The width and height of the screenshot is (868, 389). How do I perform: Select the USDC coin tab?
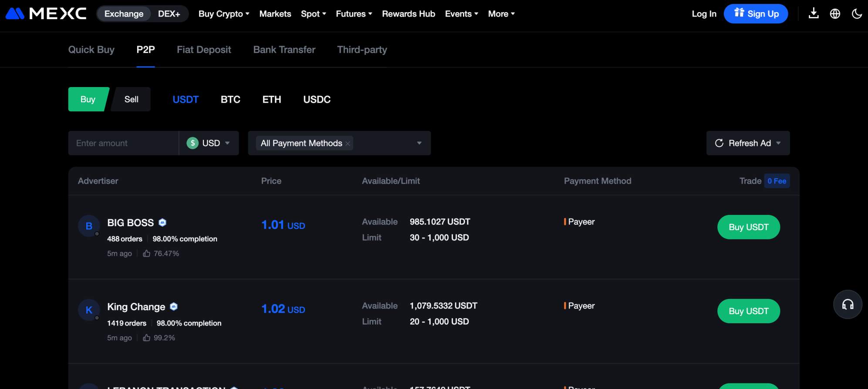coord(317,99)
